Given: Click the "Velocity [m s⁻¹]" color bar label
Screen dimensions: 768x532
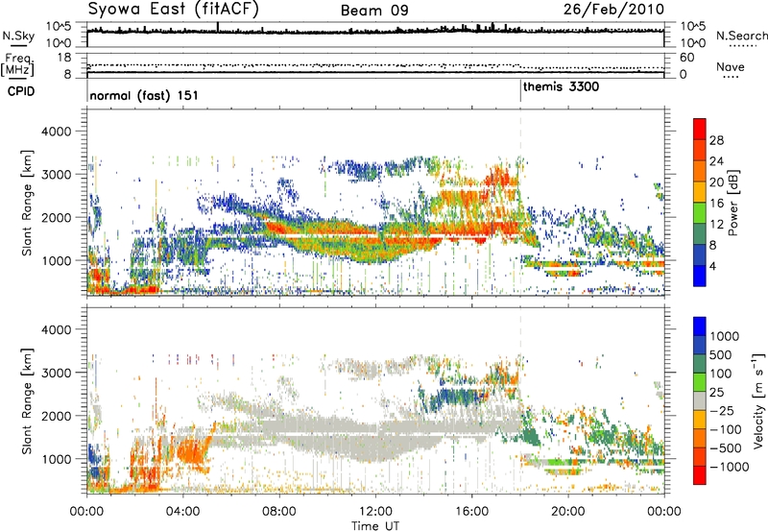Looking at the screenshot, I should (x=758, y=400).
